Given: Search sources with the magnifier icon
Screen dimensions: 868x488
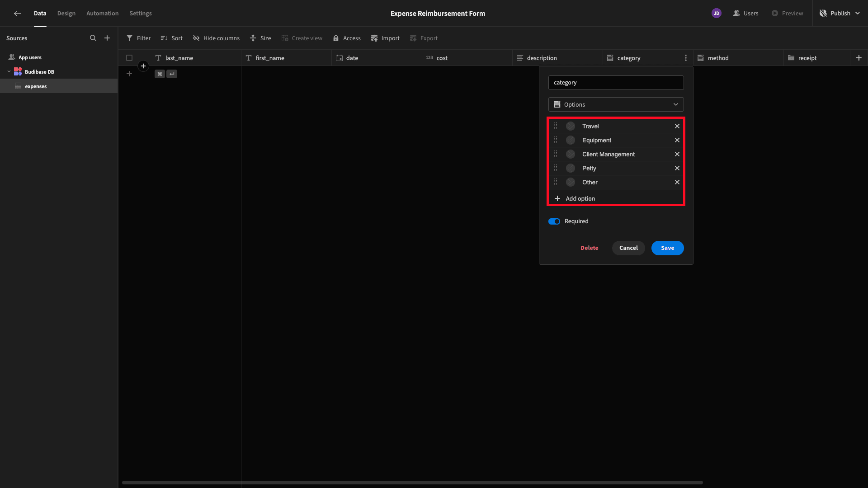Looking at the screenshot, I should tap(93, 38).
